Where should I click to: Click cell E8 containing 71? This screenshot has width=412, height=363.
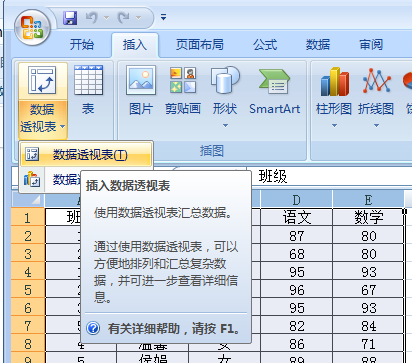(x=368, y=344)
